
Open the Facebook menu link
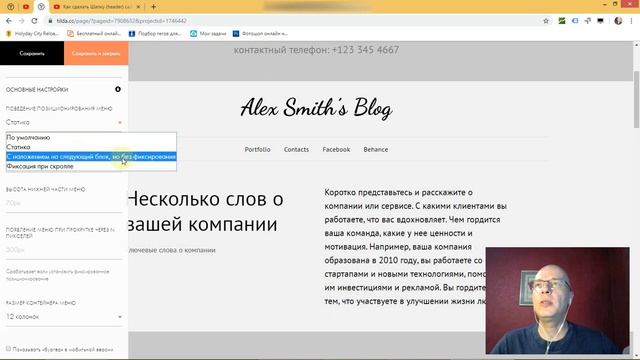(x=336, y=149)
